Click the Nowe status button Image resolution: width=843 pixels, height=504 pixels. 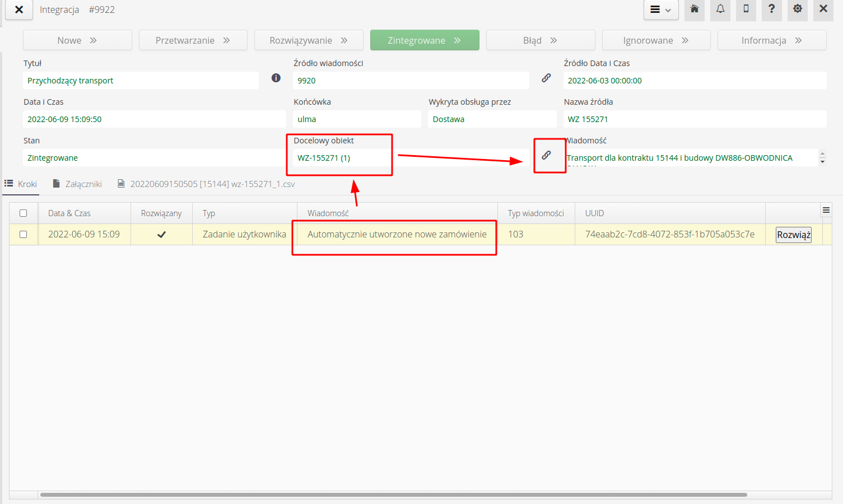pos(77,40)
